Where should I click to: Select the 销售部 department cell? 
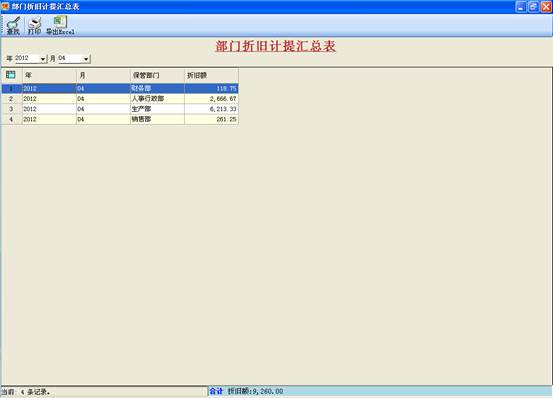tap(157, 119)
